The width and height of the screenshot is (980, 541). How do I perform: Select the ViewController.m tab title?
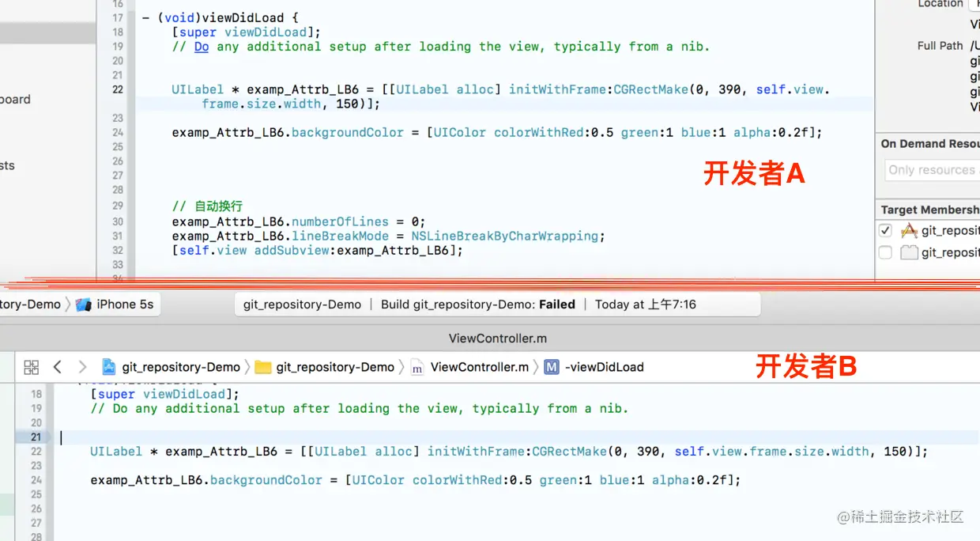498,339
